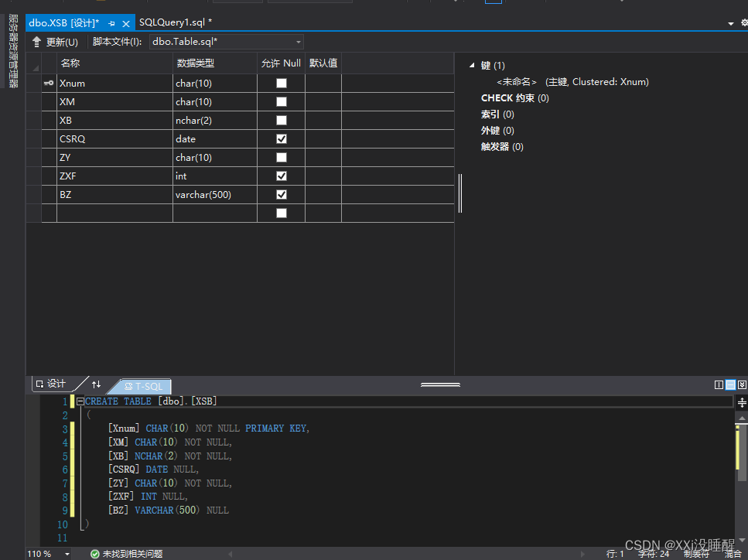Image resolution: width=748 pixels, height=560 pixels.
Task: Close the dbo.XSB design tab
Action: pos(126,23)
